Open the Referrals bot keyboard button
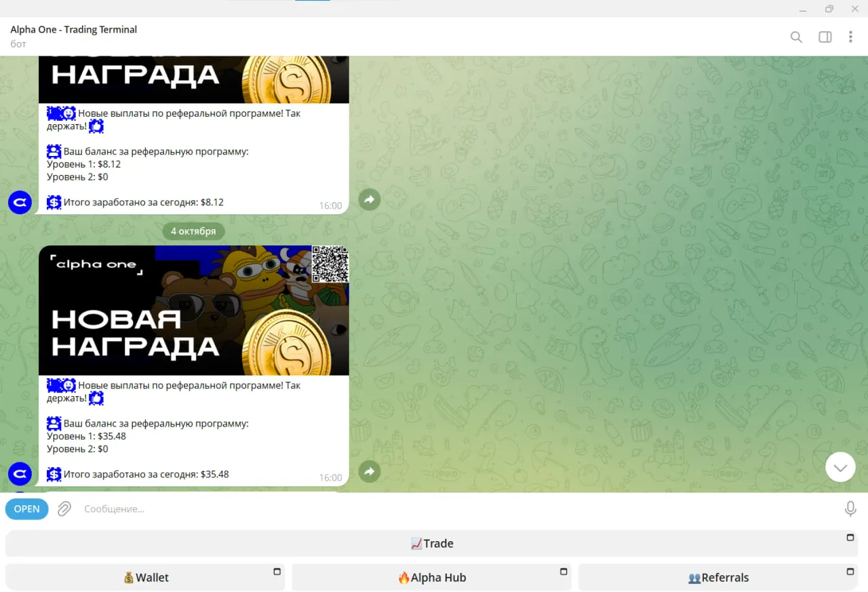The image size is (868, 592). coord(718,578)
